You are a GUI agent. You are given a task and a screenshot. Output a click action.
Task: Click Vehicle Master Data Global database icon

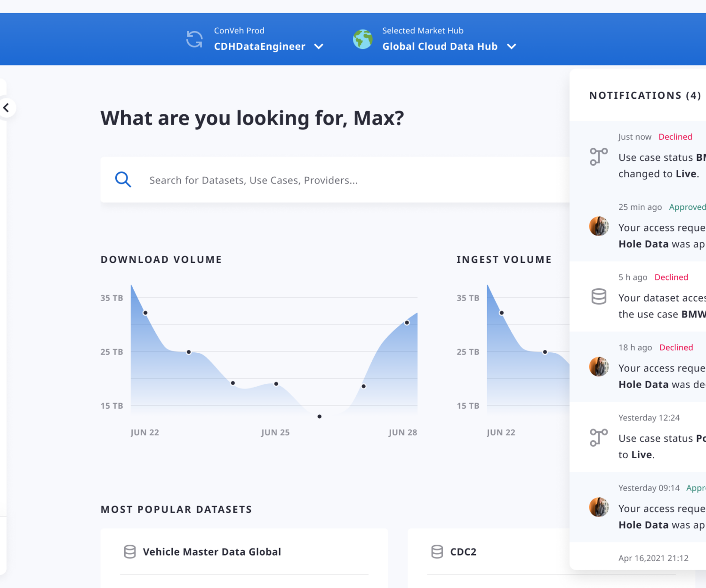coord(130,552)
